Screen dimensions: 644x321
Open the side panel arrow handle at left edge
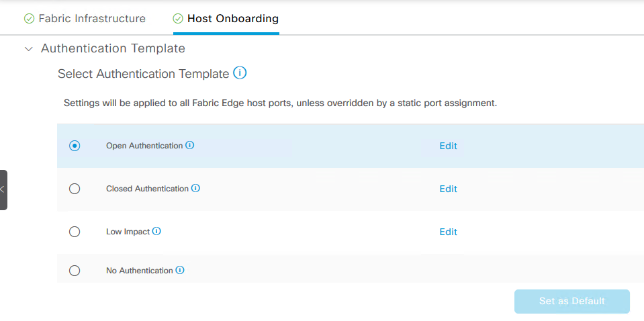(3, 189)
